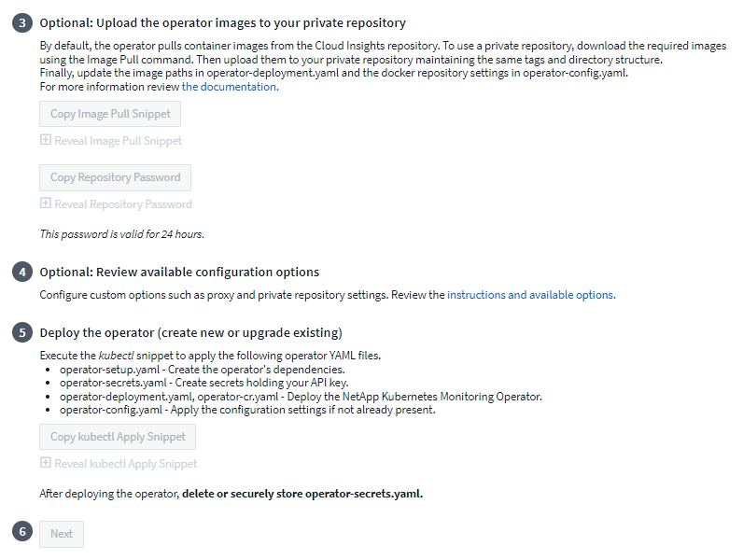This screenshot has height=560, width=743.
Task: Click plus icon beside Reveal Image Pull Snippet
Action: (x=45, y=140)
